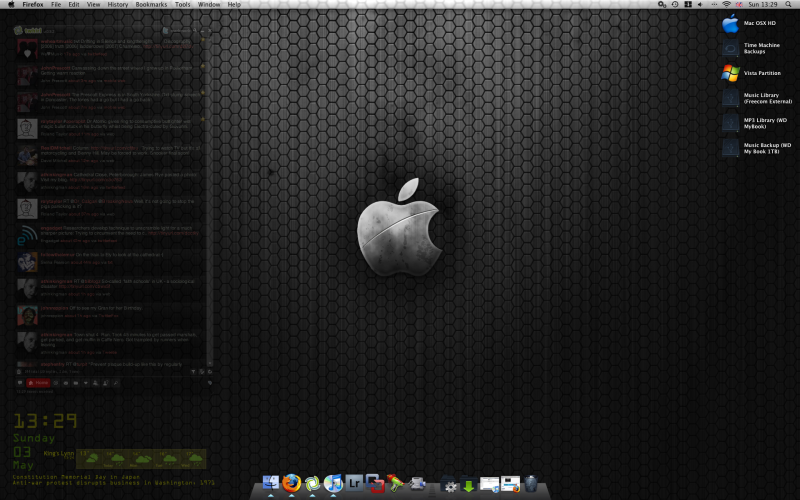Open the History menu
This screenshot has width=800, height=500.
[x=118, y=5]
